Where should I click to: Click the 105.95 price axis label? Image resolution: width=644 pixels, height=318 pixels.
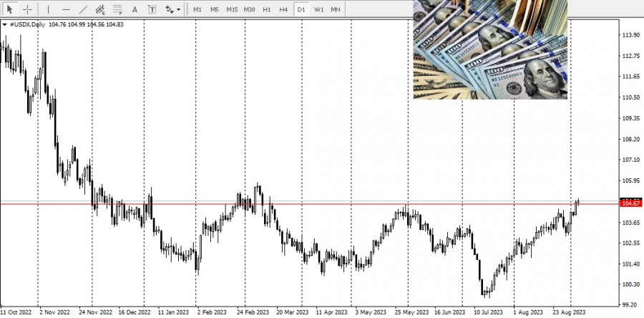click(631, 180)
